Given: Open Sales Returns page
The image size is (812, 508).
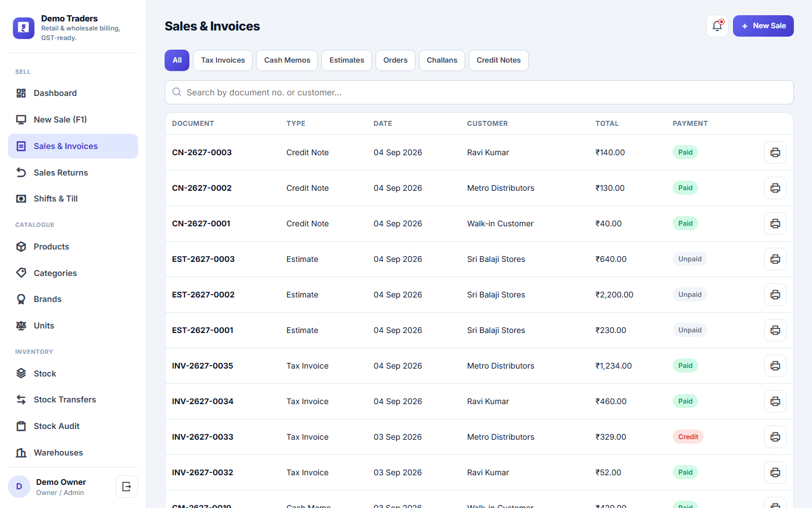Looking at the screenshot, I should (73, 173).
